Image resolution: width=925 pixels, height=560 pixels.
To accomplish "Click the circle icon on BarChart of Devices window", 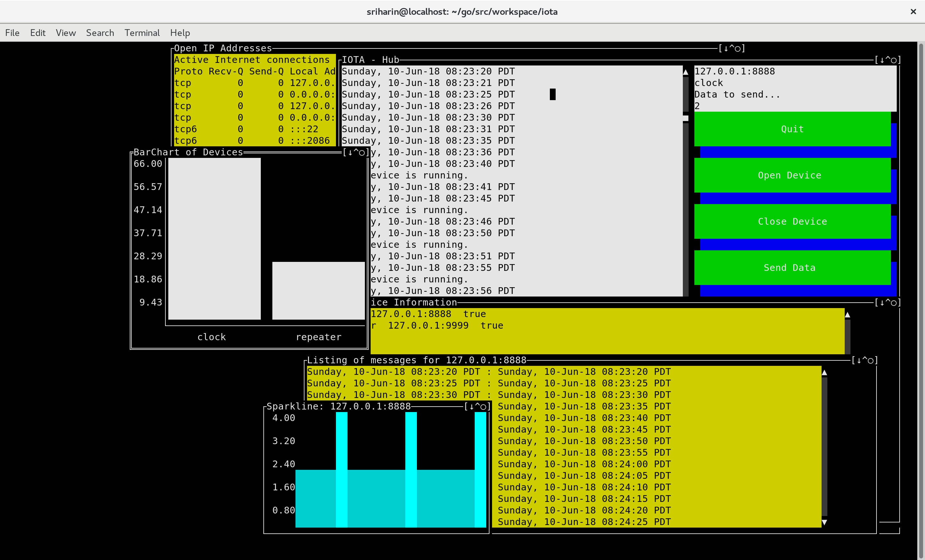I will (362, 152).
